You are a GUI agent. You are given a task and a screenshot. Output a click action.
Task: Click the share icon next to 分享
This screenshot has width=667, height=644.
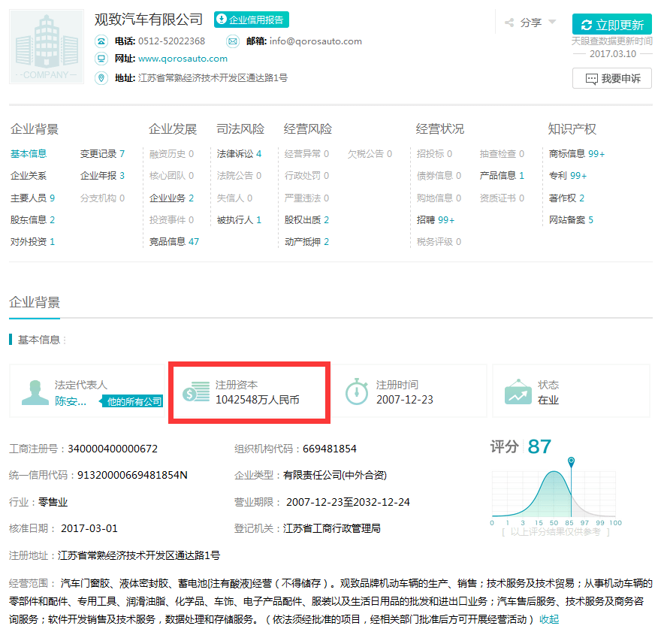[x=509, y=23]
